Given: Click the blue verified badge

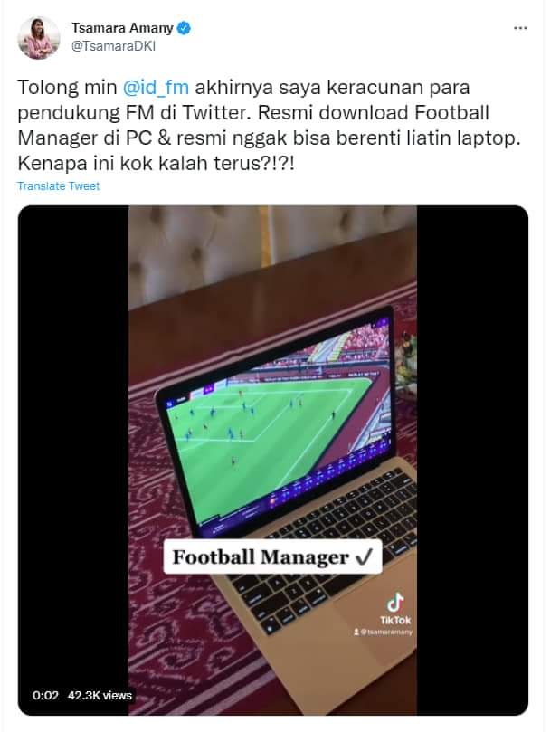Looking at the screenshot, I should click(184, 28).
